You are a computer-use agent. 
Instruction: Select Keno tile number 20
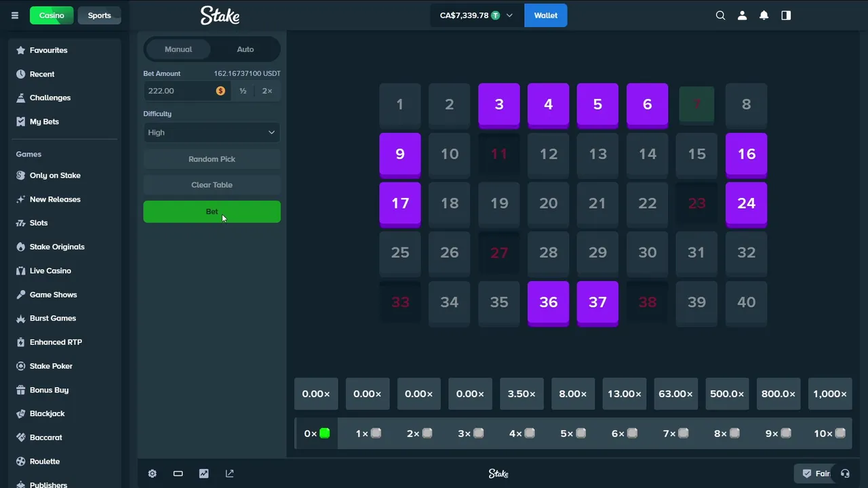tap(549, 204)
